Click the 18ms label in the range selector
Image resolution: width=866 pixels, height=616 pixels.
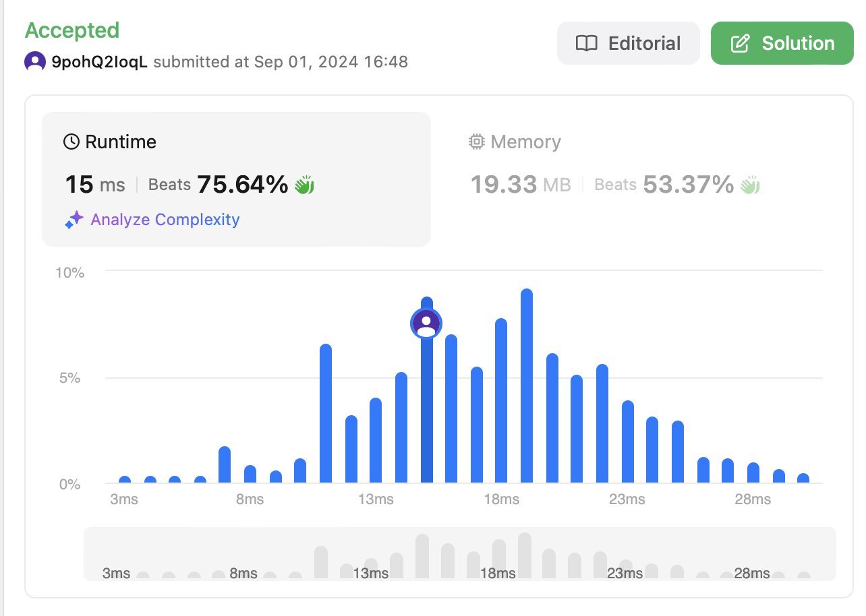coord(498,574)
